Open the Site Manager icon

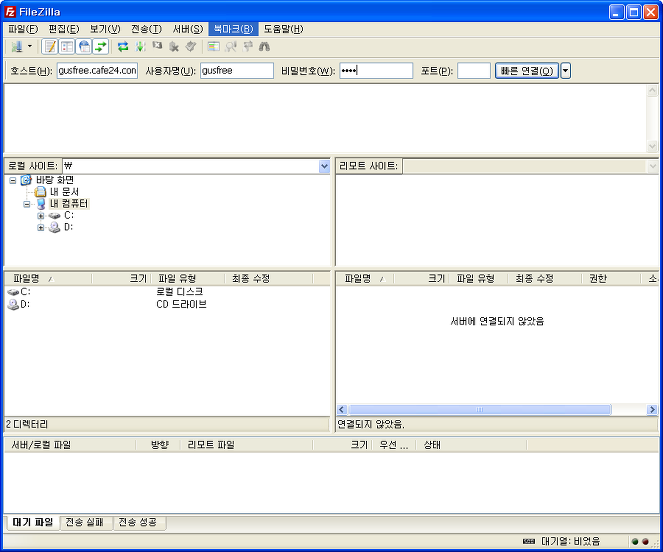tap(17, 47)
